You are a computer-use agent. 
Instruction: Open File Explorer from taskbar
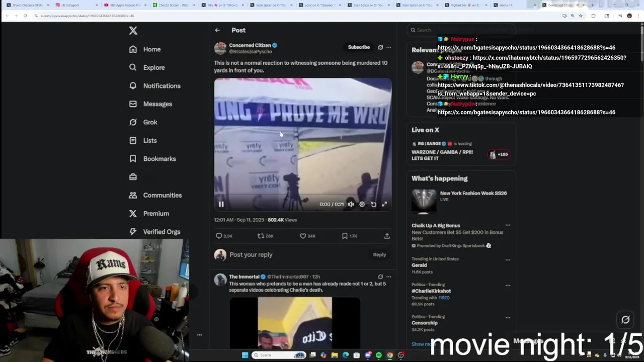pos(334,355)
